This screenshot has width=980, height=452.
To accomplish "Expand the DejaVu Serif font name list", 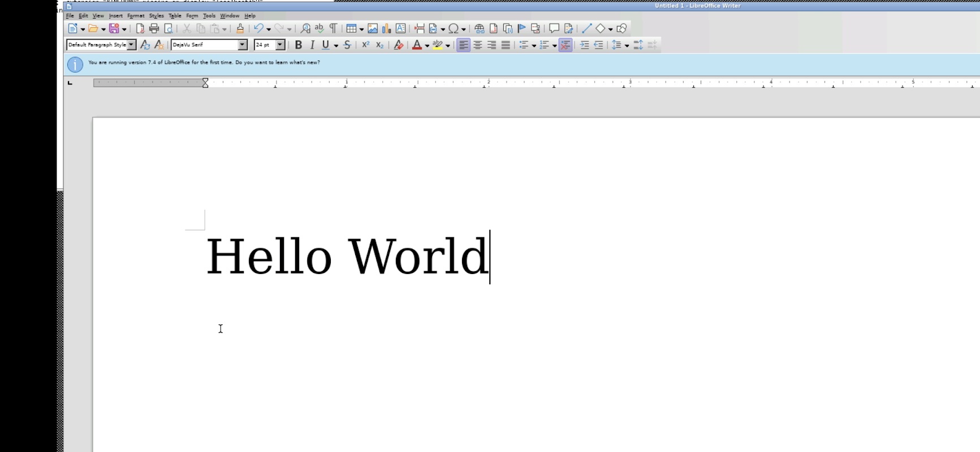I will [x=243, y=45].
